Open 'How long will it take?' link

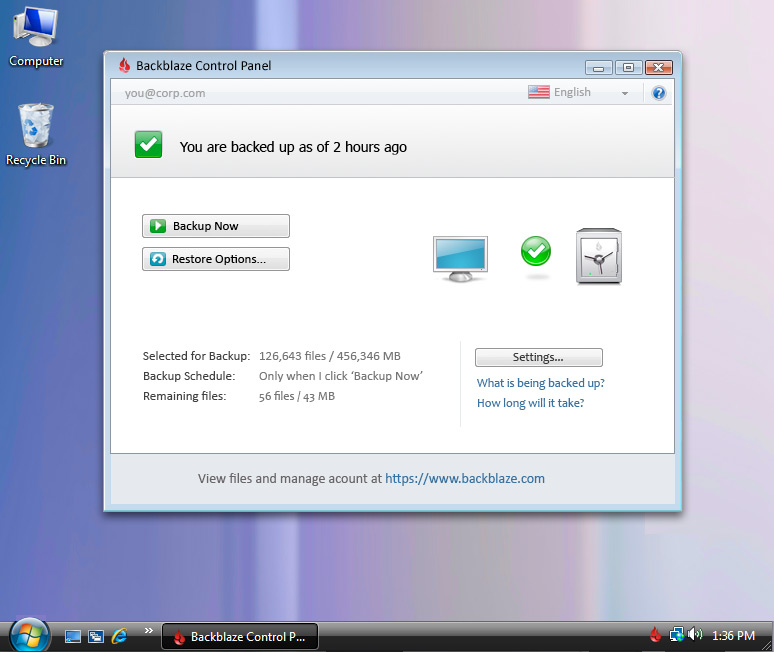pyautogui.click(x=530, y=403)
